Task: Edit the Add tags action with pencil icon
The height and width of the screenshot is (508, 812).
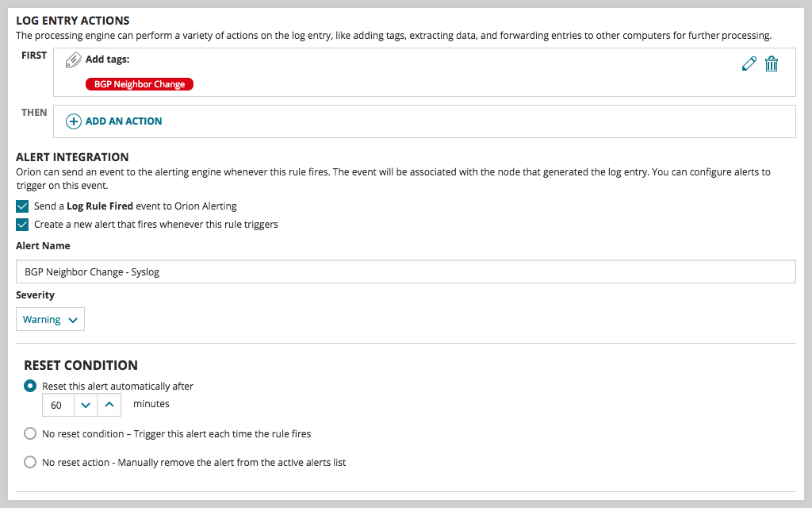Action: (x=749, y=63)
